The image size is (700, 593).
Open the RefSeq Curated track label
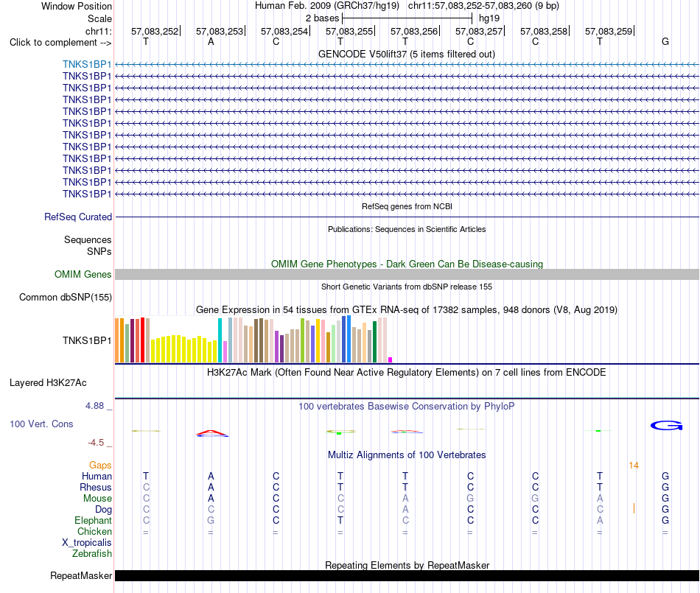pyautogui.click(x=78, y=217)
